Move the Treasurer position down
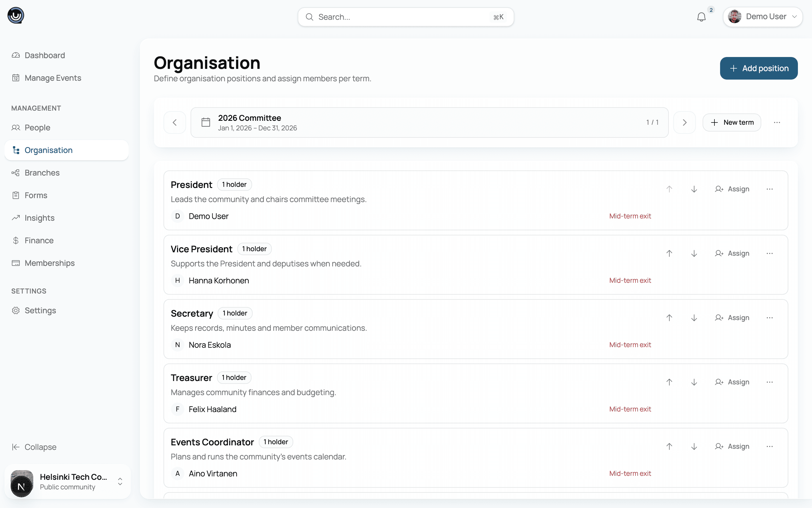This screenshot has width=812, height=508. [x=694, y=382]
